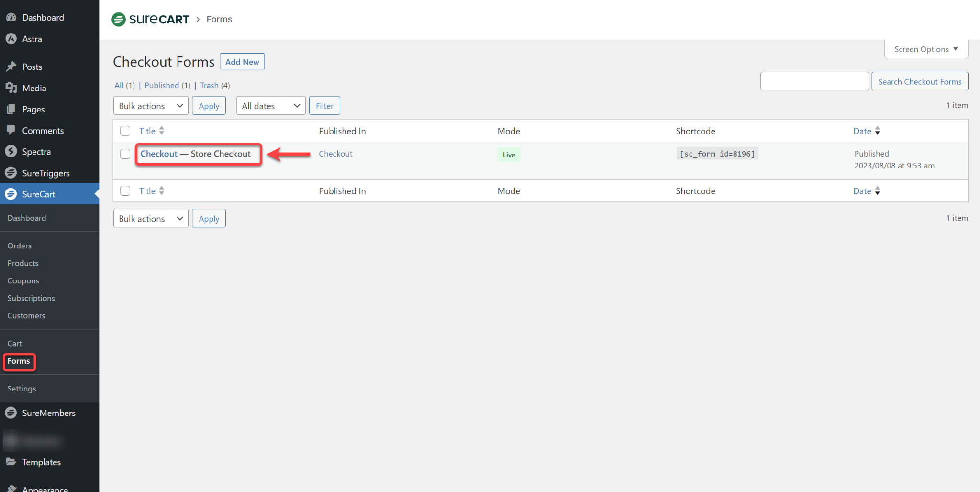Click the Comments bubble icon
This screenshot has width=980, height=492.
(11, 130)
